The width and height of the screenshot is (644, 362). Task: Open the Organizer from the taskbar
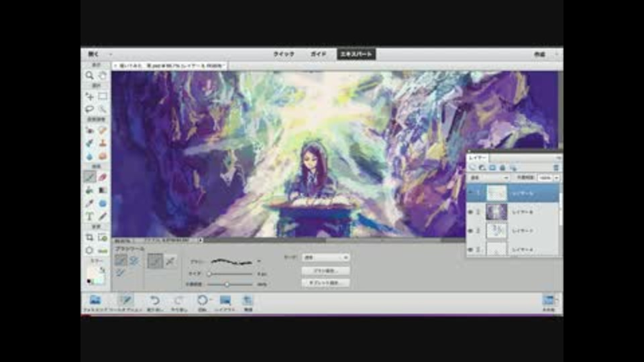pyautogui.click(x=248, y=303)
